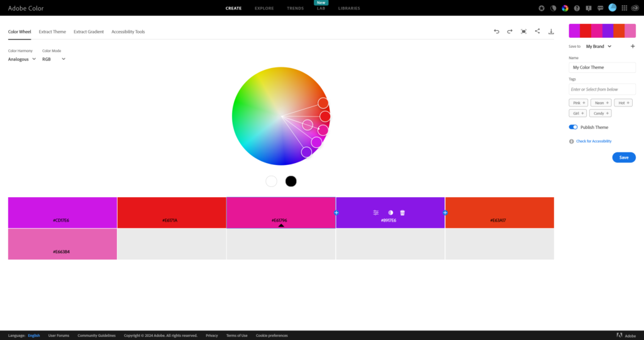Expand the Analogous color harmony dropdown
The height and width of the screenshot is (340, 644).
[x=22, y=59]
